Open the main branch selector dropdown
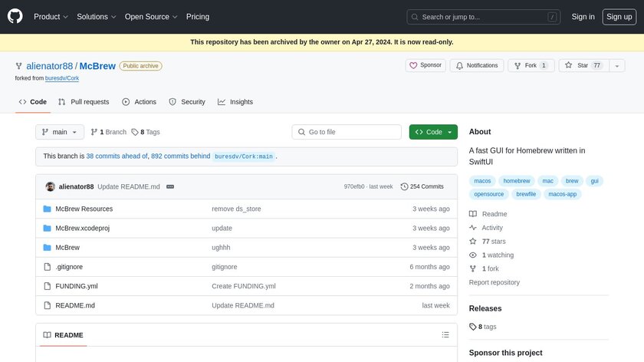Viewport: 644px width, 362px height. pos(59,132)
